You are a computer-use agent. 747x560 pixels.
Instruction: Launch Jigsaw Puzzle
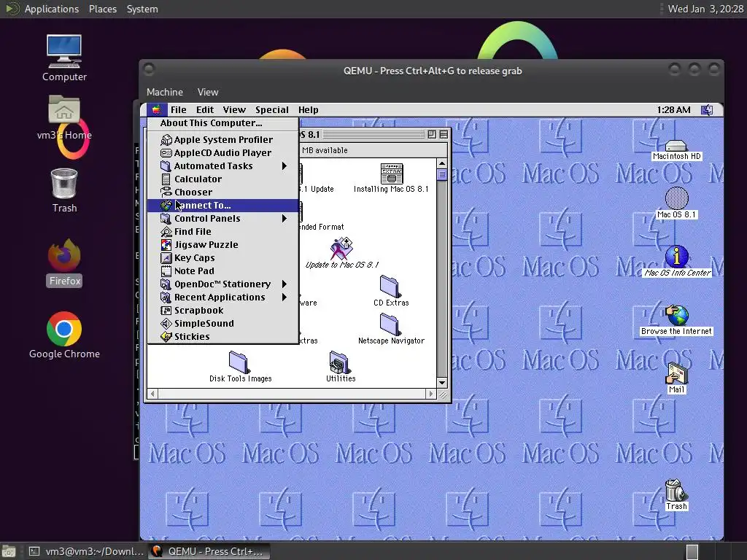point(222,245)
